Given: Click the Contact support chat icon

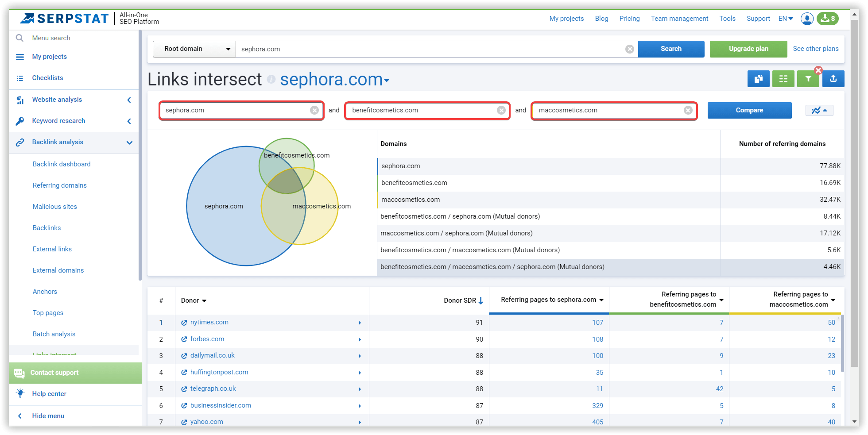Looking at the screenshot, I should tap(19, 373).
